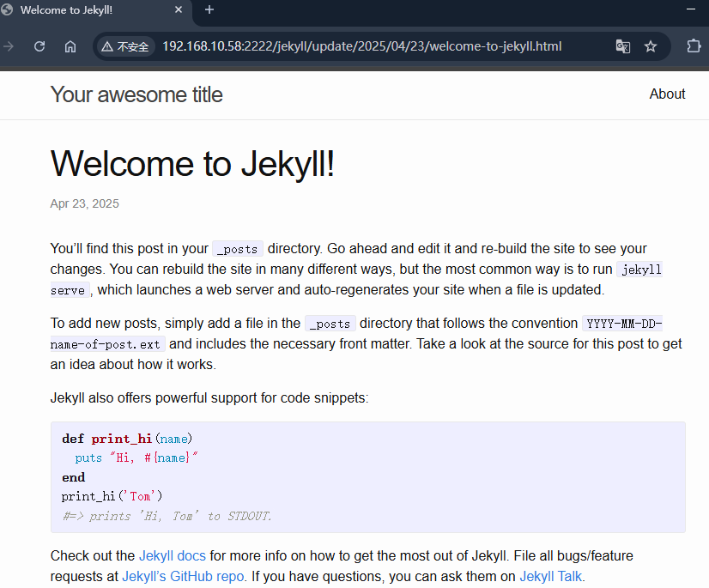
Task: Click the forward navigation arrow
Action: coord(9,46)
